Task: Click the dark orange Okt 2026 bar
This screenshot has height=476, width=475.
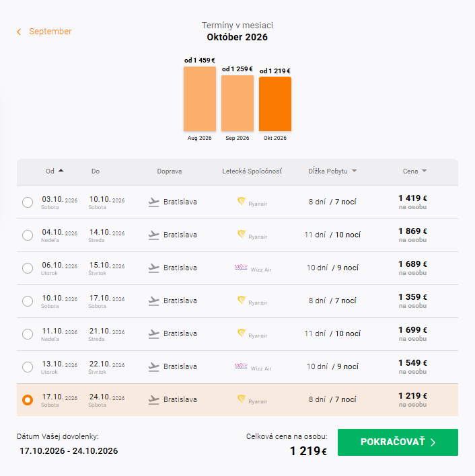Action: (275, 104)
